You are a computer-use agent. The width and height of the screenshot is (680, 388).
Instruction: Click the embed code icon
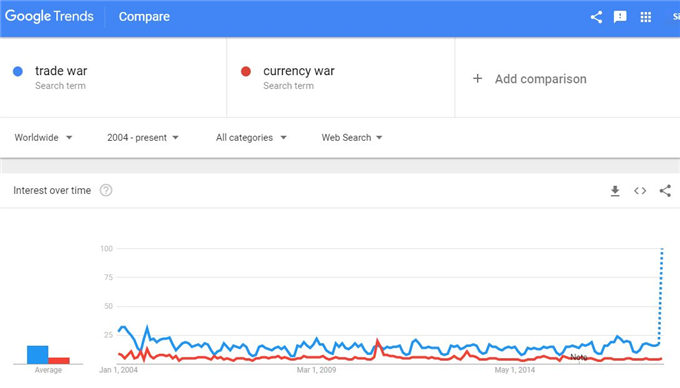[640, 191]
